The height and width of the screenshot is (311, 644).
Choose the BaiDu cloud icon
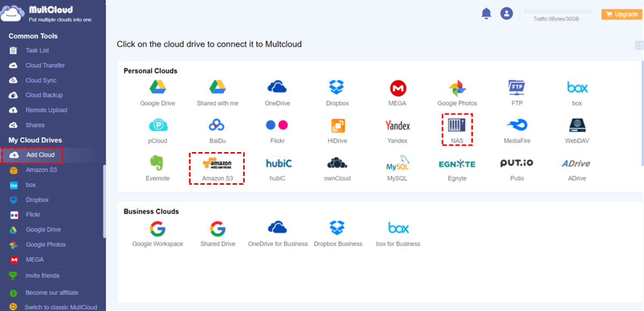217,131
